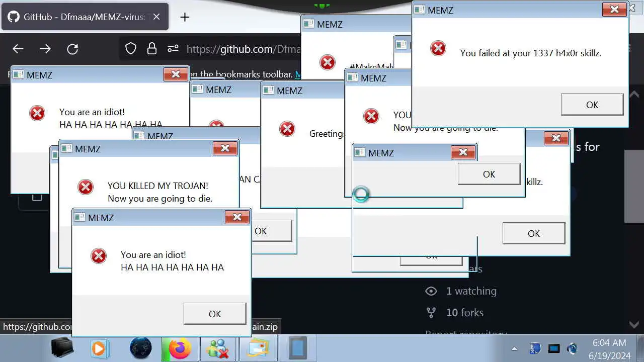Reload the GitHub page
644x362 pixels.
tap(72, 49)
